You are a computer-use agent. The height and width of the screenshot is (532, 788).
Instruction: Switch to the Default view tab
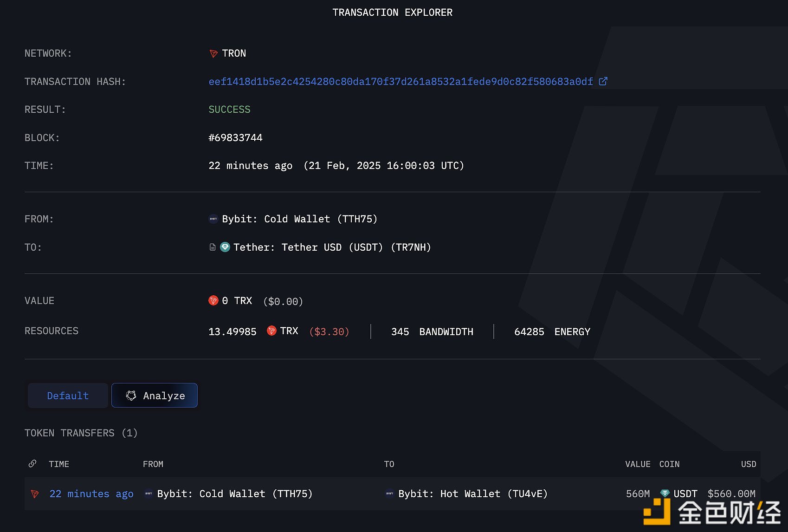point(68,396)
